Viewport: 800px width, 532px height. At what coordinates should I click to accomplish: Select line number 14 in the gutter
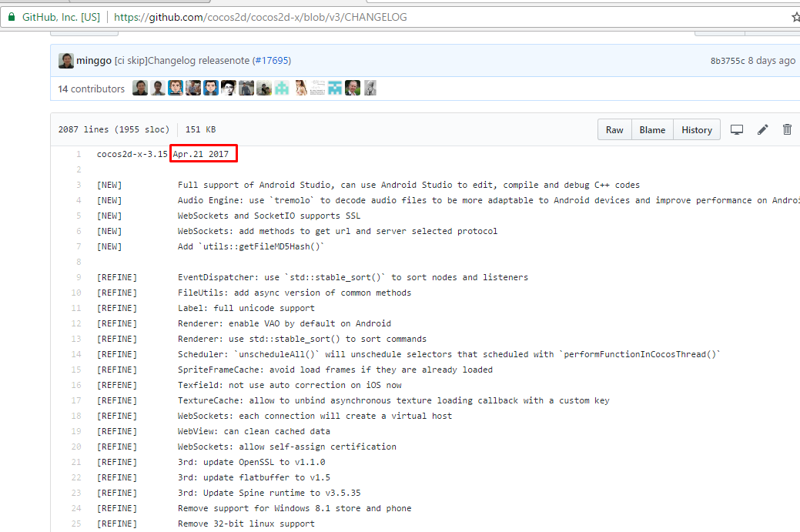[75, 354]
